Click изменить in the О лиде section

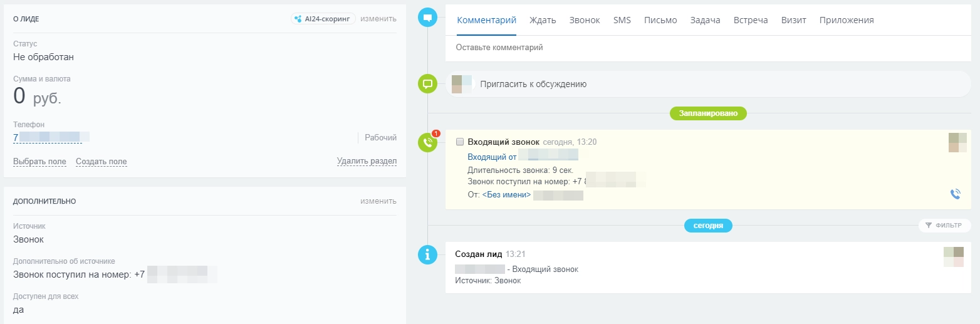tap(378, 19)
